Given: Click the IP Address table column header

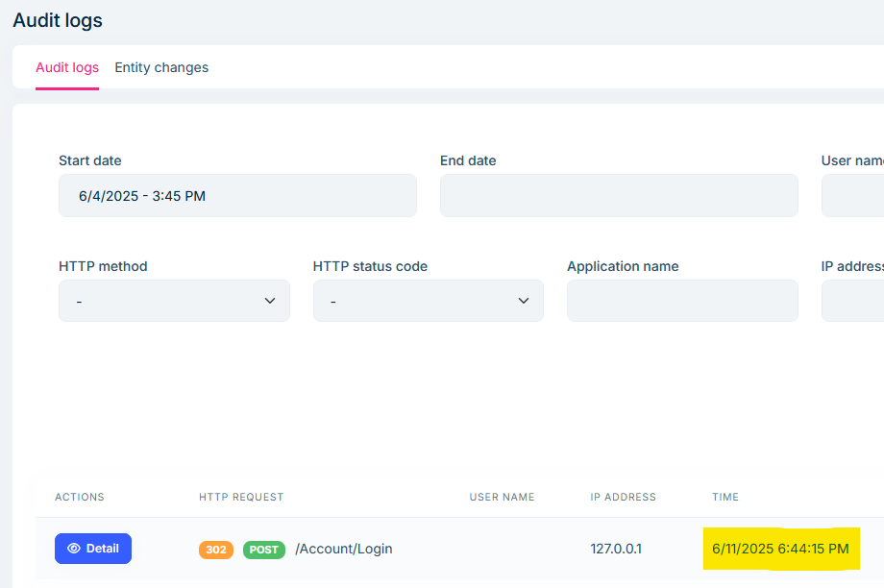Looking at the screenshot, I should point(623,497).
